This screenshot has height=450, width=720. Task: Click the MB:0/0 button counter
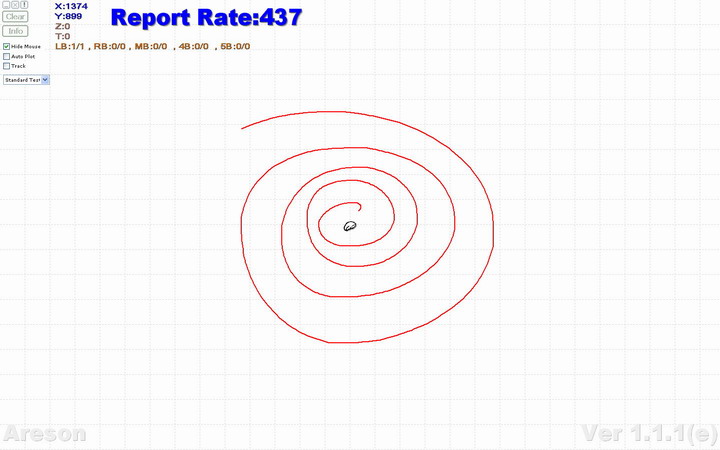click(151, 46)
